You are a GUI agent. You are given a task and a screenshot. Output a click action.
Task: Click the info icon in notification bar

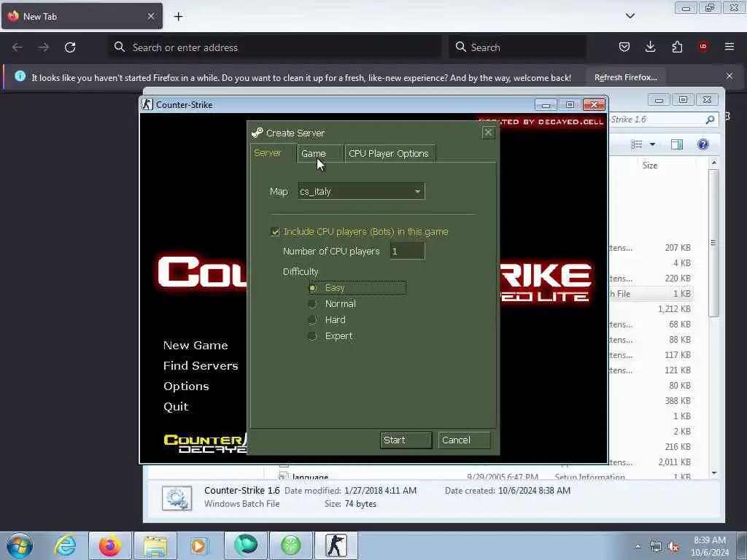click(x=20, y=76)
